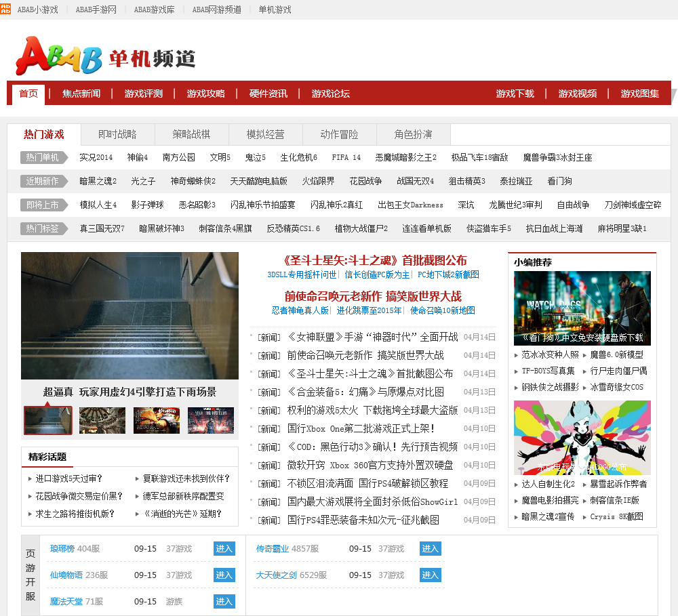Click 进入 button for 琅琊榜

[224, 549]
